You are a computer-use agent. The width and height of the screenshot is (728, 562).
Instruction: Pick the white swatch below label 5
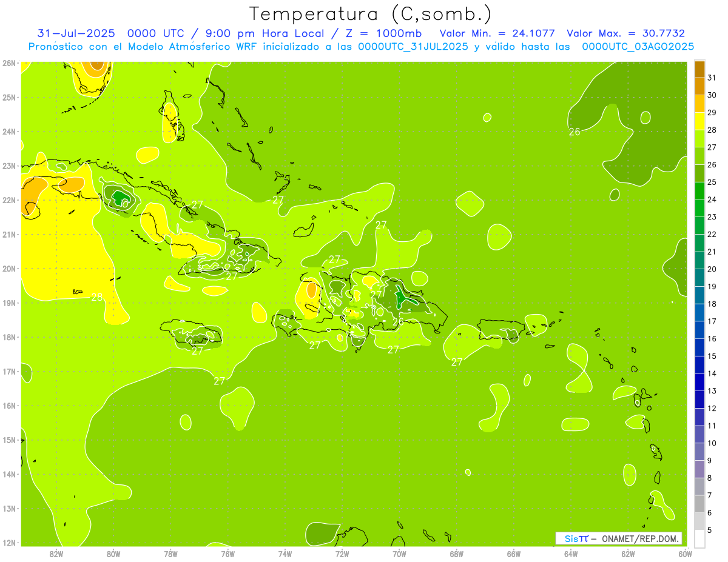pos(699,538)
